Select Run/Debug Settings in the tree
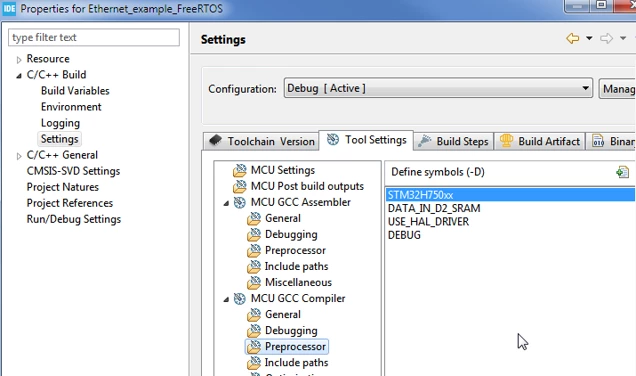The height and width of the screenshot is (376, 636). pos(73,219)
